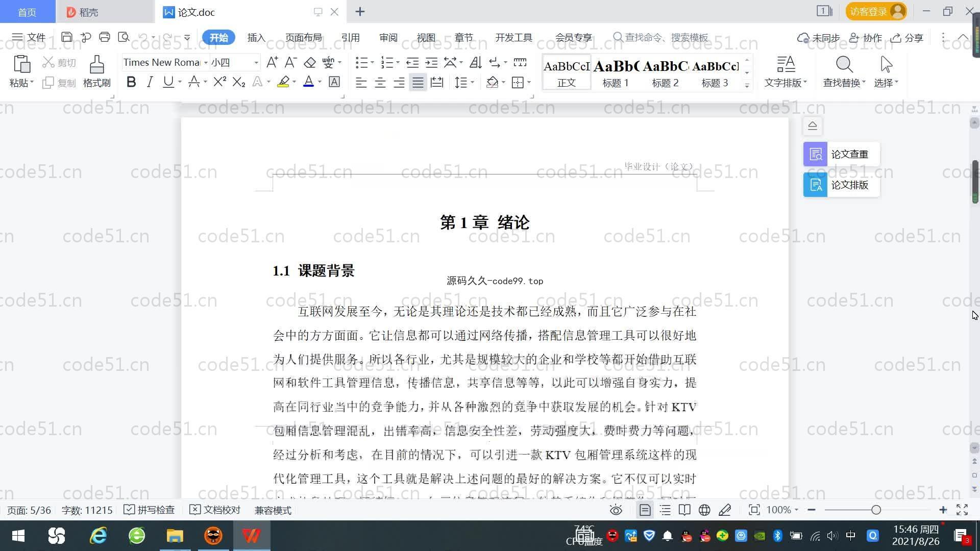Open a new document tab with plus
Viewport: 980px width, 551px height.
pyautogui.click(x=360, y=12)
